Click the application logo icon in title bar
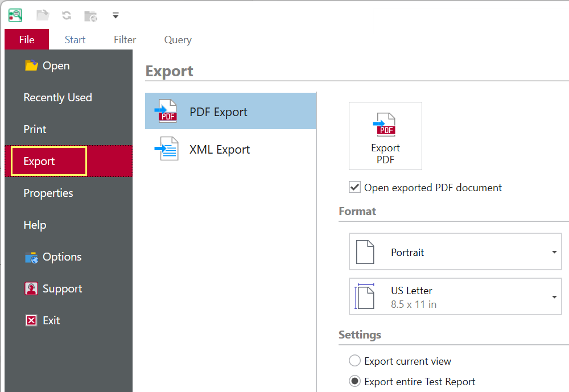 point(15,15)
